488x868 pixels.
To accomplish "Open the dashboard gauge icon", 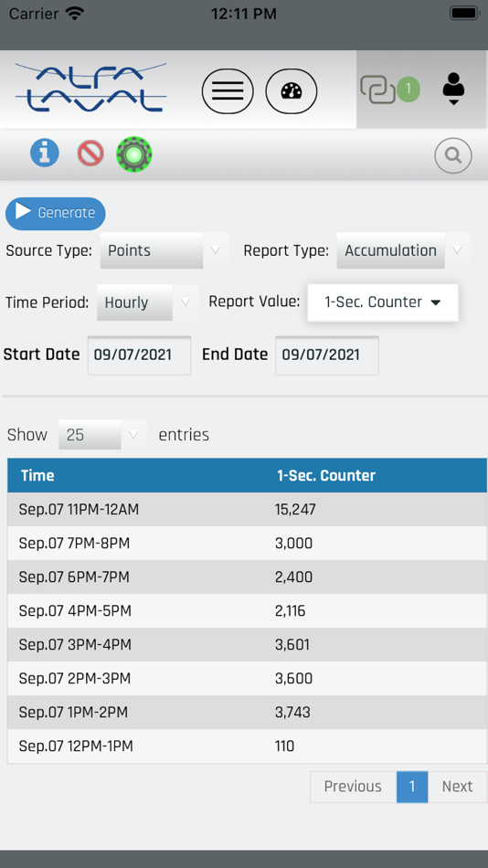I will pos(292,90).
